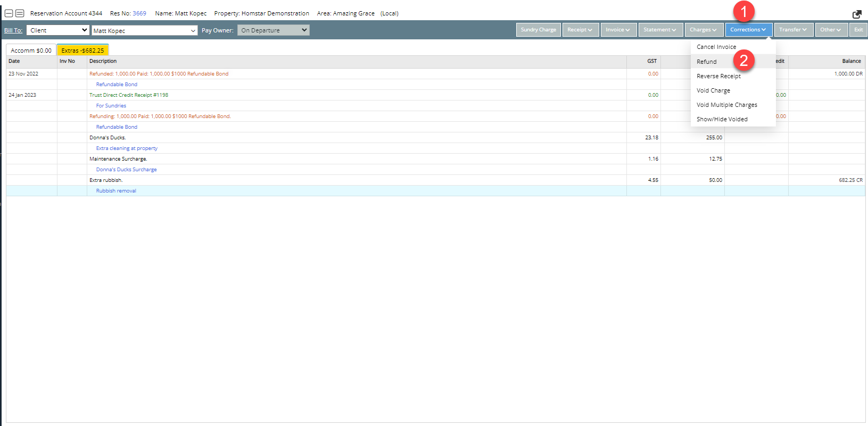Click the Sundry Charge button

[x=538, y=30]
